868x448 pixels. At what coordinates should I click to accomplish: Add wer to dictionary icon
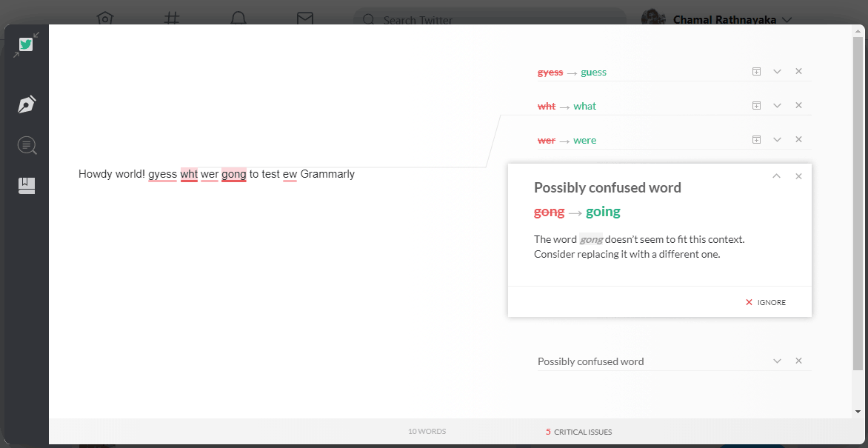(x=756, y=139)
